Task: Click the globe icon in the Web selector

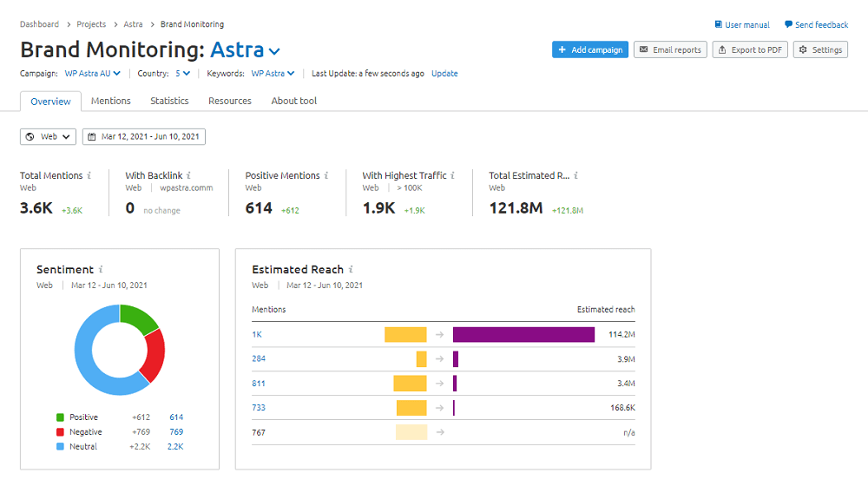Action: pos(30,137)
